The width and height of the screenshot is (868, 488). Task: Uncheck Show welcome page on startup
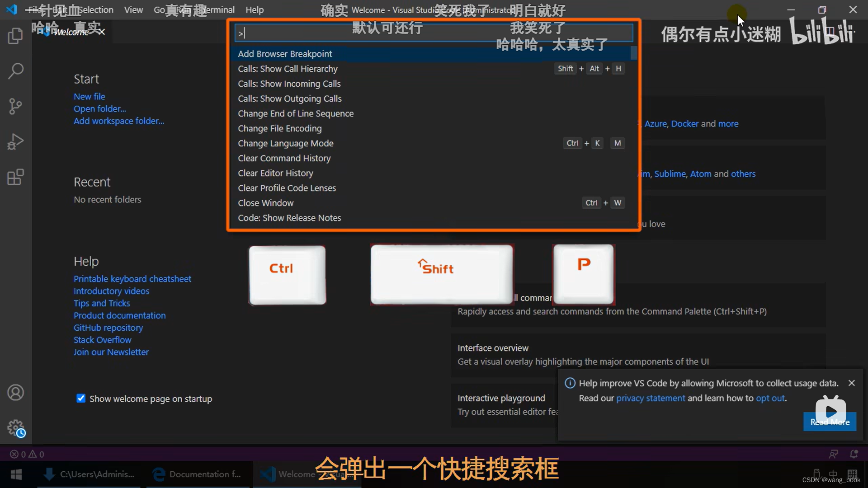pyautogui.click(x=81, y=398)
